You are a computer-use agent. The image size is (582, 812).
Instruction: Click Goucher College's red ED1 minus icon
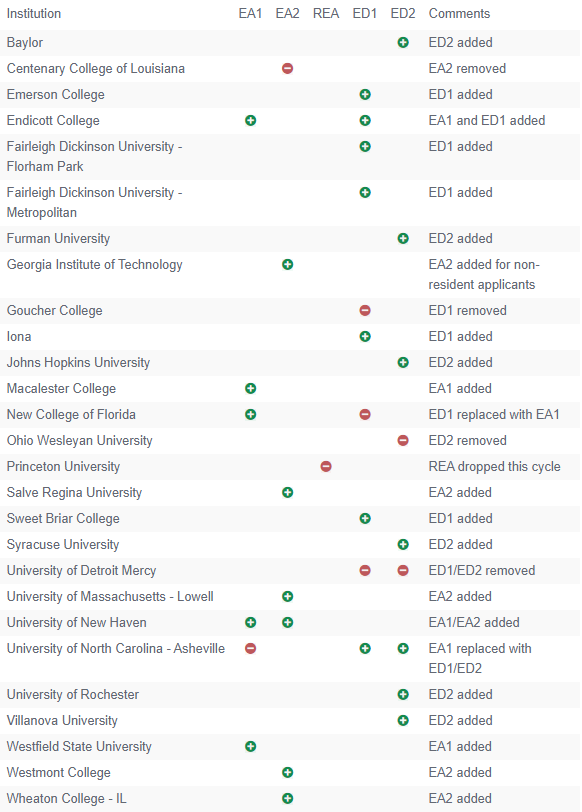[365, 311]
